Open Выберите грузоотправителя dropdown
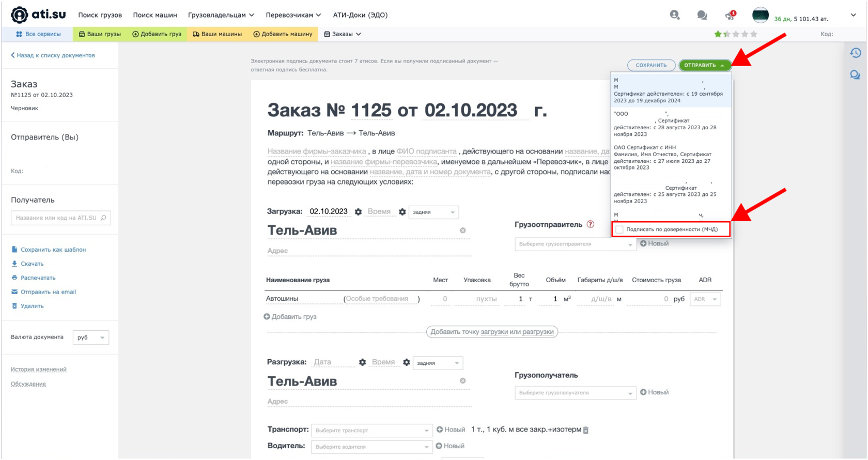 click(x=575, y=244)
